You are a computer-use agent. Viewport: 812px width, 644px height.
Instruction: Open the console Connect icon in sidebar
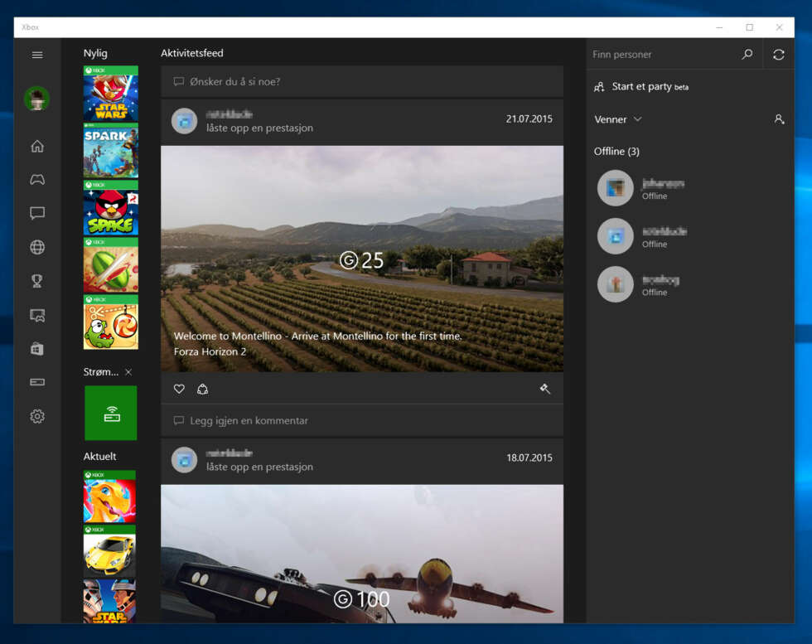click(x=37, y=382)
